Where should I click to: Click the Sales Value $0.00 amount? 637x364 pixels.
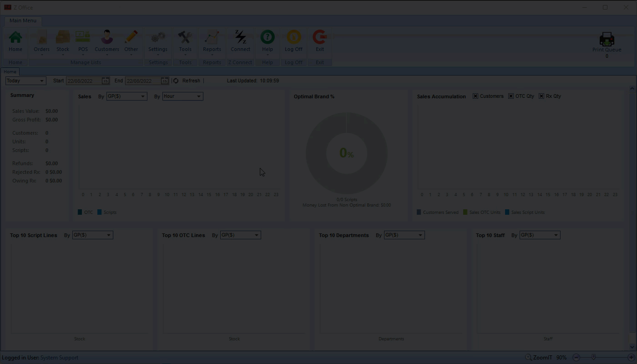pyautogui.click(x=51, y=111)
